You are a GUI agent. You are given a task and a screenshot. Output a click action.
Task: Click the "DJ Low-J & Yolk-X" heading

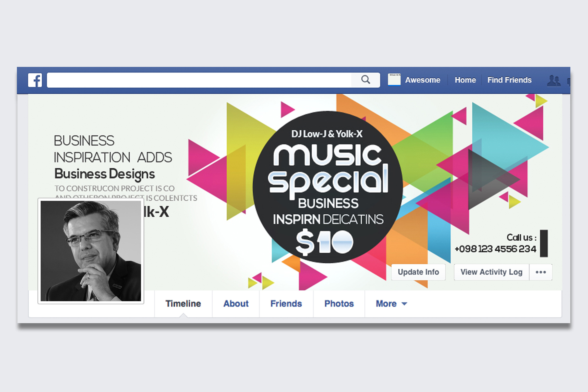click(x=327, y=134)
